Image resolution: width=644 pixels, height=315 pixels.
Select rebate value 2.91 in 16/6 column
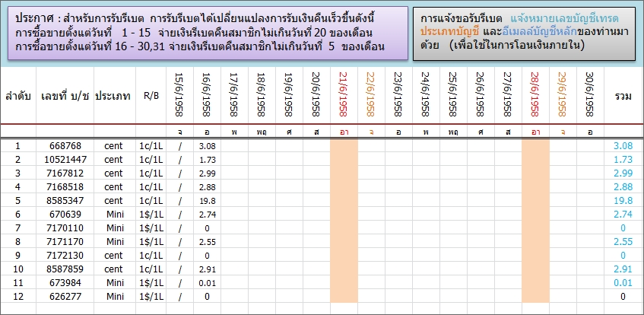(207, 269)
